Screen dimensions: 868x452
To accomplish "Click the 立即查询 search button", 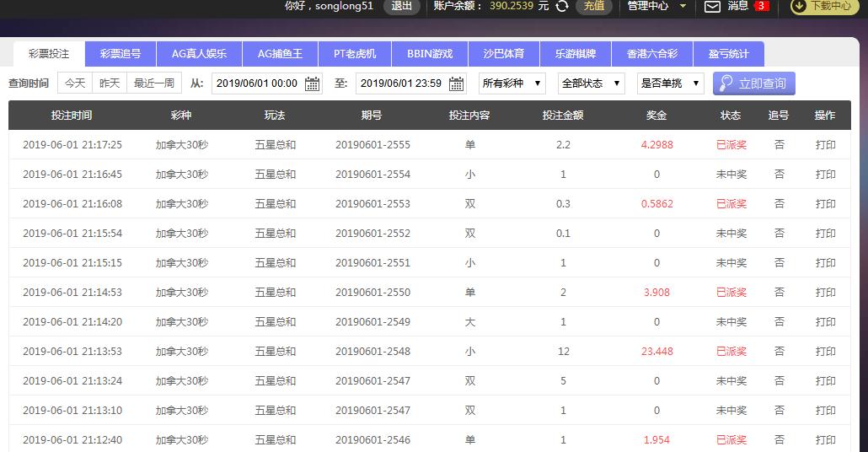I will coord(754,83).
